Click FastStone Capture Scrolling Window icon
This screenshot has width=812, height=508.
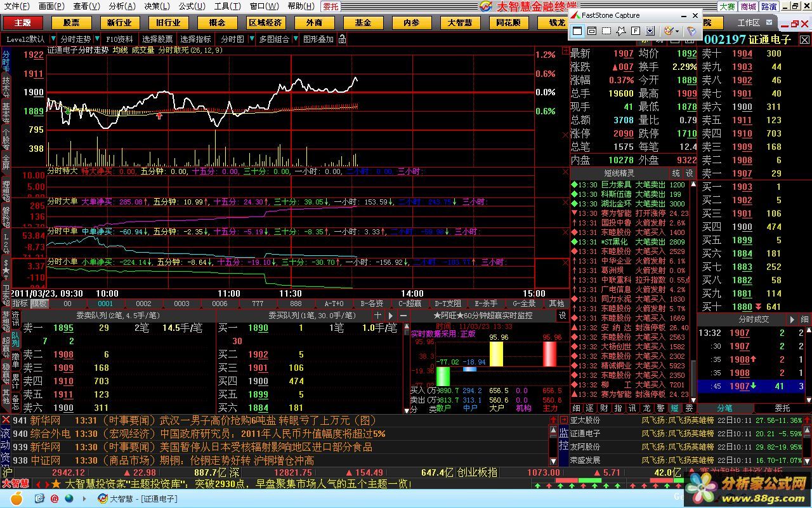coord(650,30)
